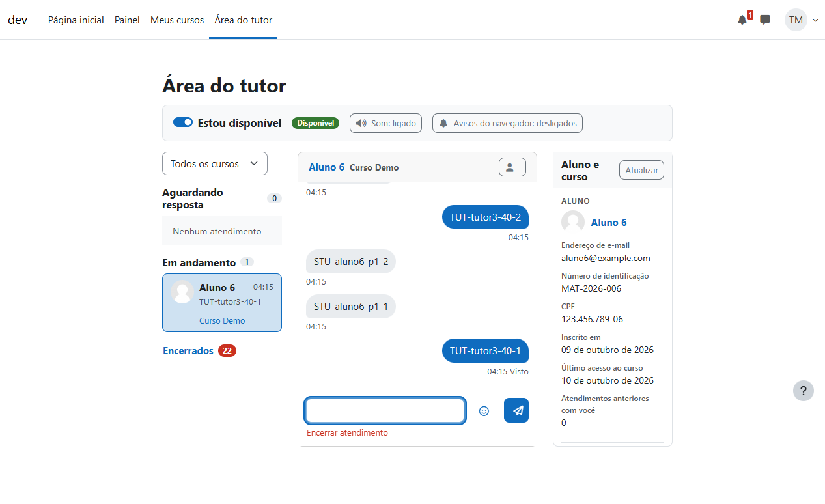Image resolution: width=825 pixels, height=504 pixels.
Task: Click the Atualizar button
Action: tap(641, 170)
